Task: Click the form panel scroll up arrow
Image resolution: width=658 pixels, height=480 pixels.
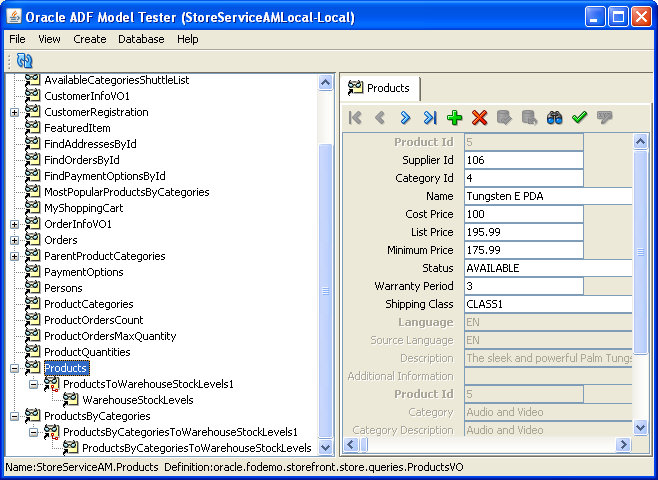Action: pos(640,142)
